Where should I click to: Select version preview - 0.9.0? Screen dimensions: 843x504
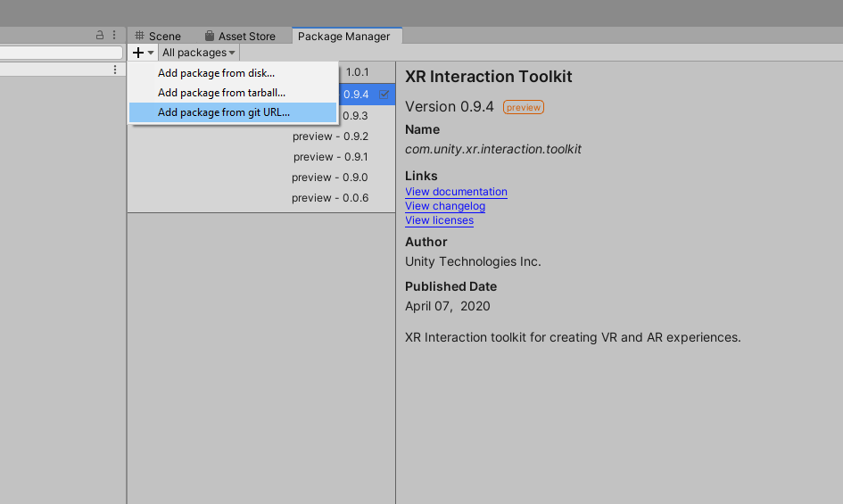pos(330,178)
